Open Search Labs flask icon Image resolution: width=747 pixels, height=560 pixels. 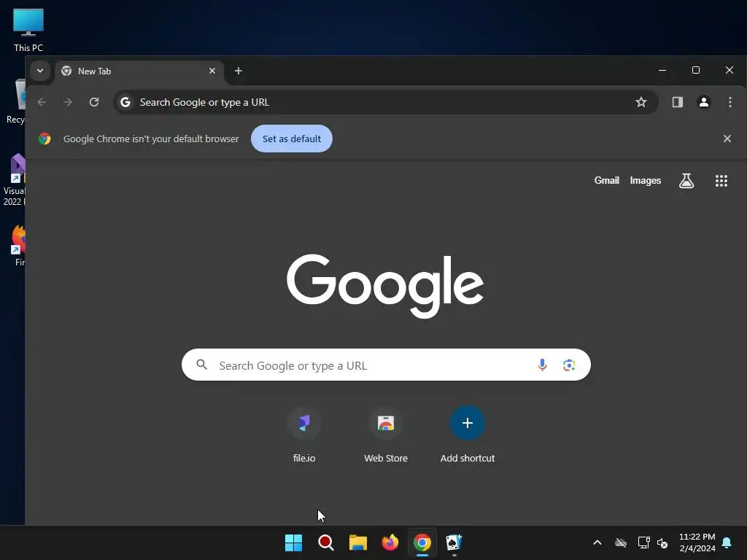tap(686, 181)
